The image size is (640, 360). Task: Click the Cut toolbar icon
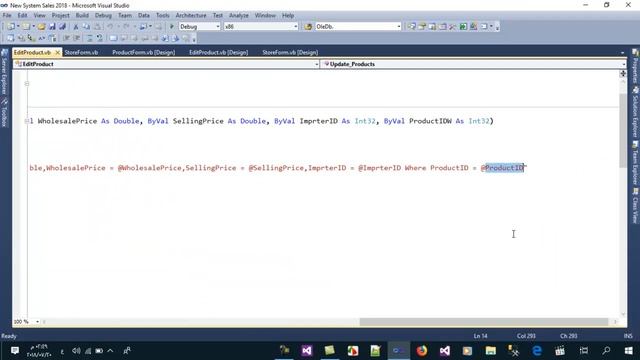pyautogui.click(x=76, y=27)
